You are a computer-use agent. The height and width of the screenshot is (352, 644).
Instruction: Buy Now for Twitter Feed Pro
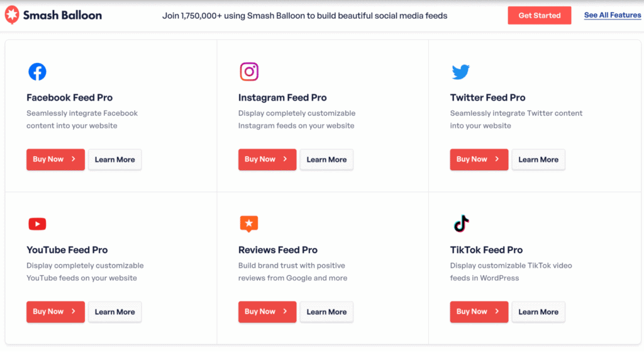479,159
